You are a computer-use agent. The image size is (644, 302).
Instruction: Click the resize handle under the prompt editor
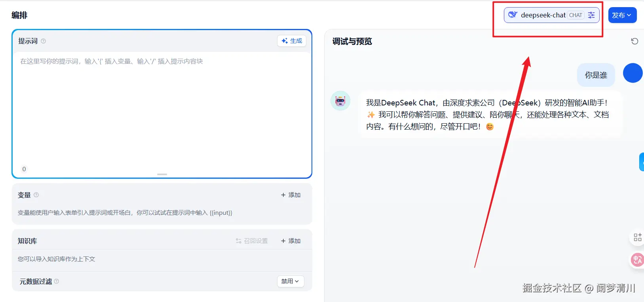[x=162, y=174]
